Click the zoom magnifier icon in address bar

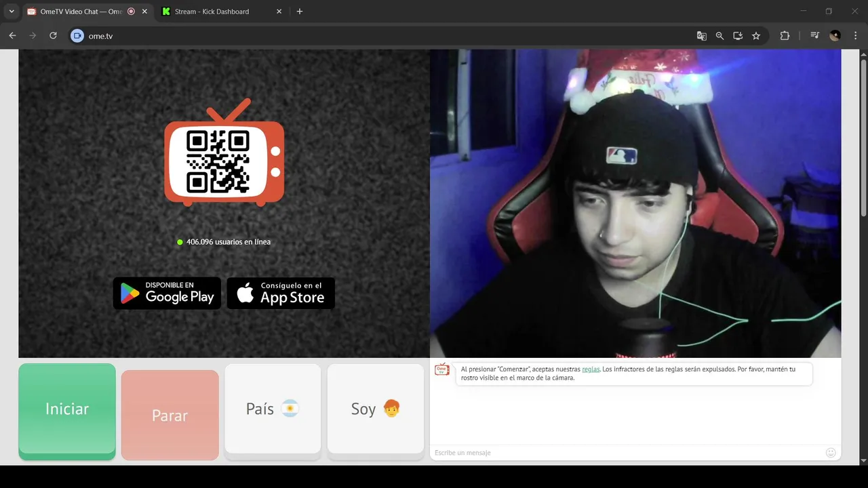point(720,36)
